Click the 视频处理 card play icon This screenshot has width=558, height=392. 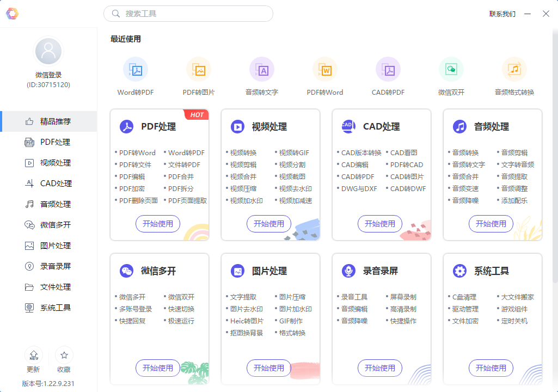click(x=237, y=126)
